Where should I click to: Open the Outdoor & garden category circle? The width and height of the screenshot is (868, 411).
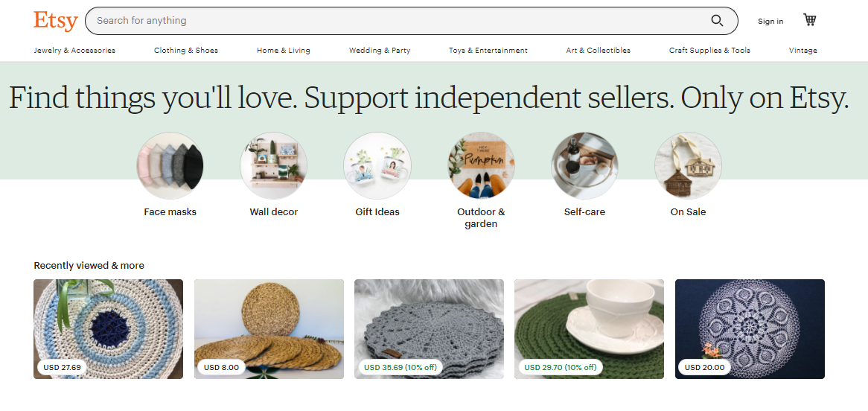(481, 165)
